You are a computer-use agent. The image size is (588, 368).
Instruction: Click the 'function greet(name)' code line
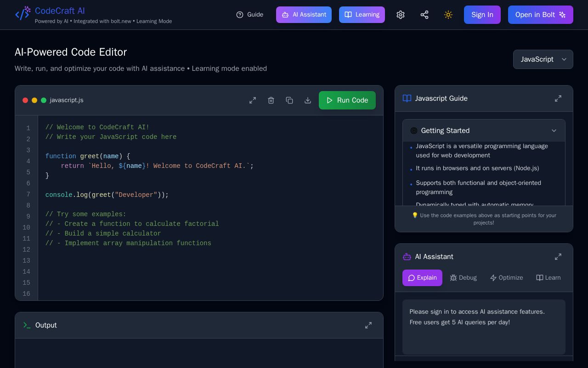point(88,156)
